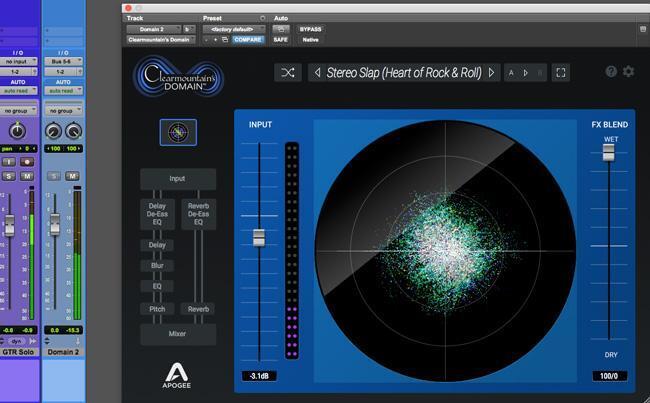Click the Apogee logo
650x403 pixels.
(177, 376)
